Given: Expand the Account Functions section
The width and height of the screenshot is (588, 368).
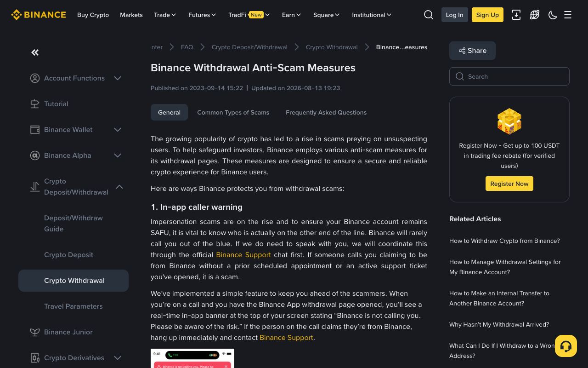Looking at the screenshot, I should [118, 78].
